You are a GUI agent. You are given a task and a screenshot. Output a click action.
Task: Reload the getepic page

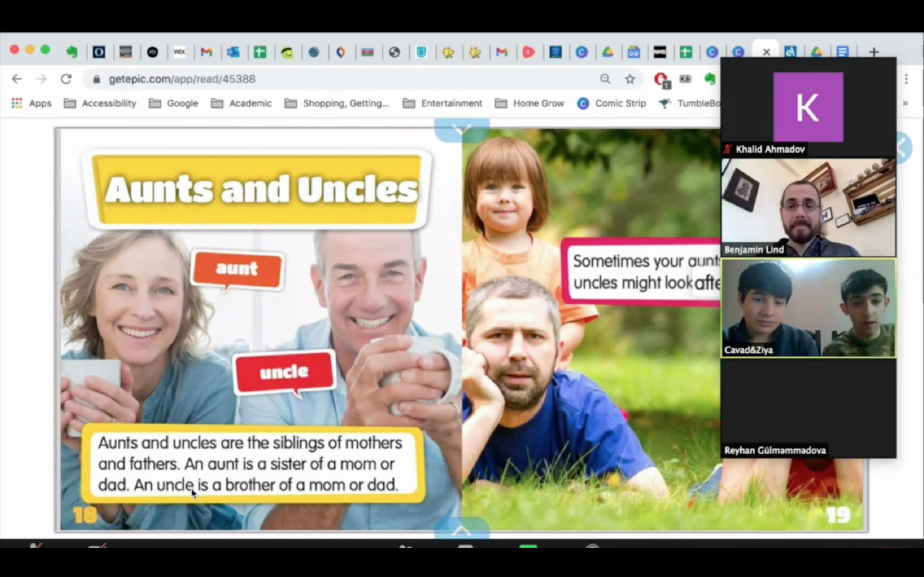(66, 79)
